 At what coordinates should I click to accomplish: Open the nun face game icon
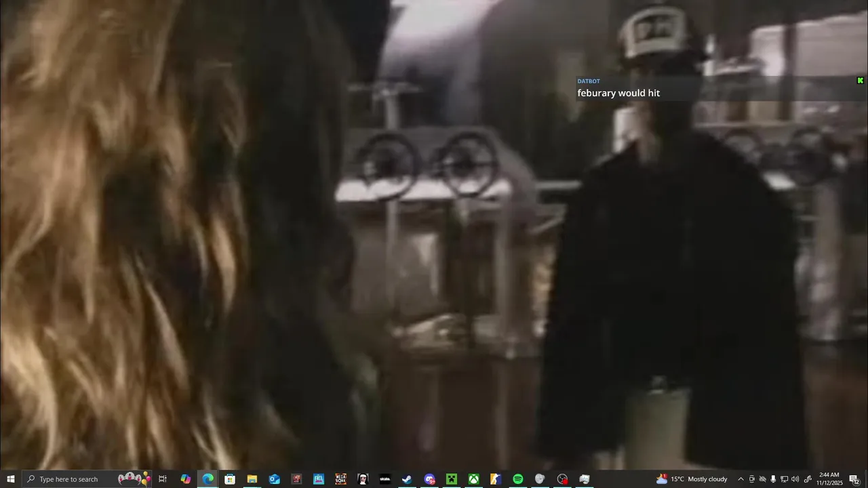point(363,479)
